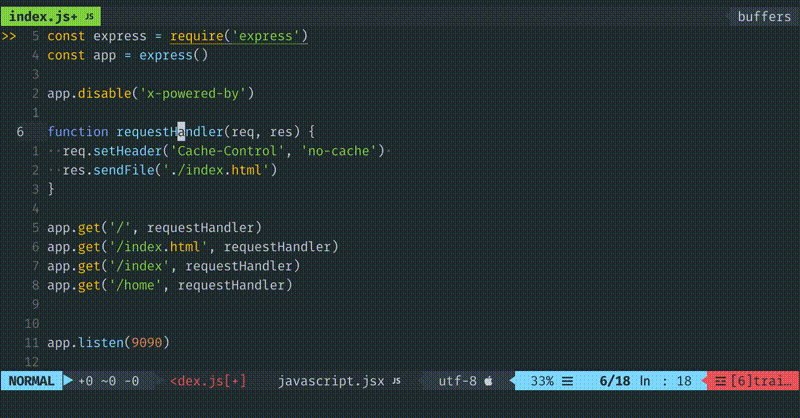Click the buffers label at top right
The image size is (800, 418).
point(764,17)
